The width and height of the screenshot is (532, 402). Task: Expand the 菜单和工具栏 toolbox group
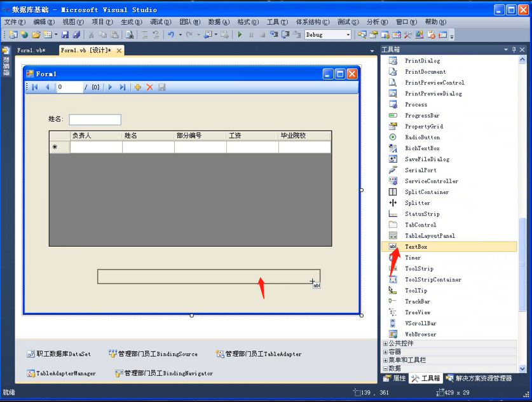click(385, 360)
